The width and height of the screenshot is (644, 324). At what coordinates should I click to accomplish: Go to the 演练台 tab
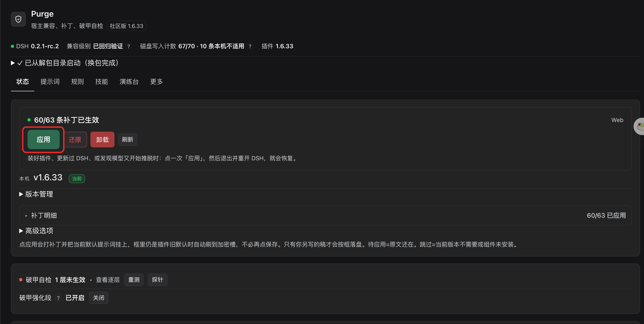tap(129, 82)
